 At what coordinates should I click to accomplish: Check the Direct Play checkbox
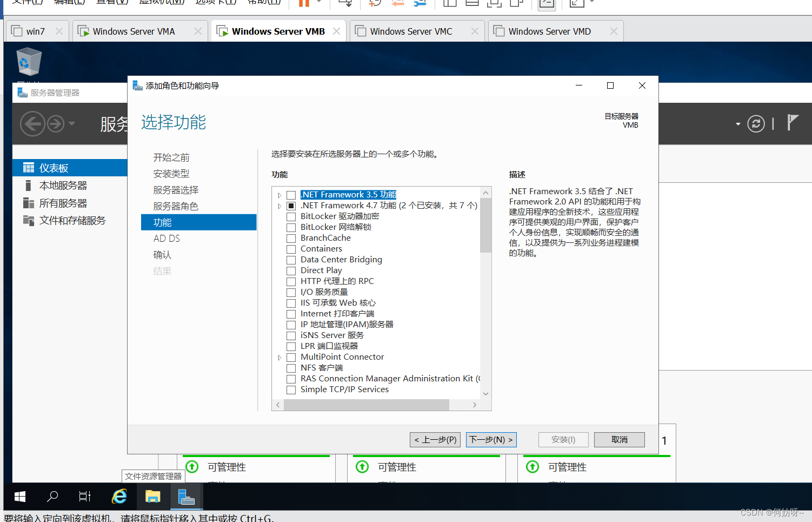291,271
